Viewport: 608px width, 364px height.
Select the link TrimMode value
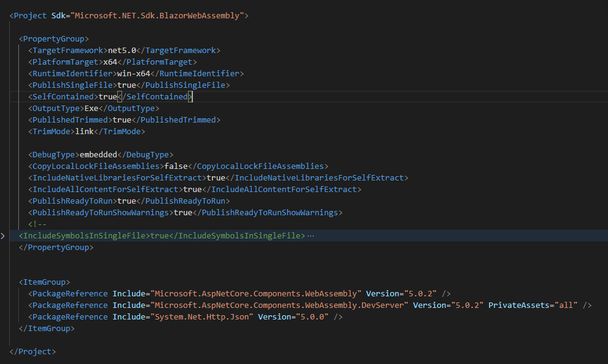(x=85, y=131)
